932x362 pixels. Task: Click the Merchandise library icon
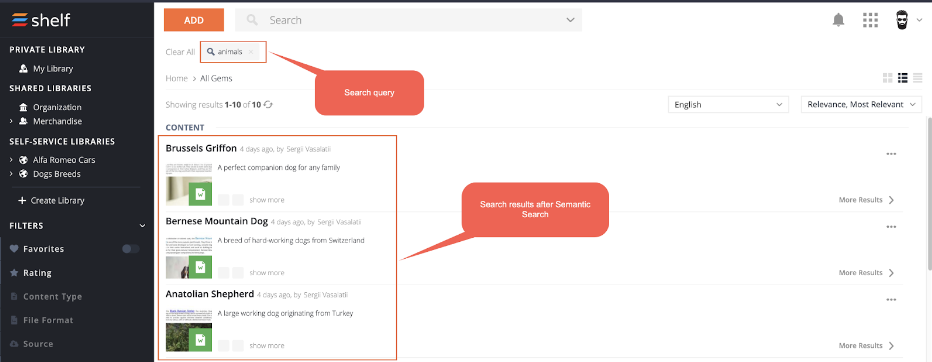click(x=23, y=121)
